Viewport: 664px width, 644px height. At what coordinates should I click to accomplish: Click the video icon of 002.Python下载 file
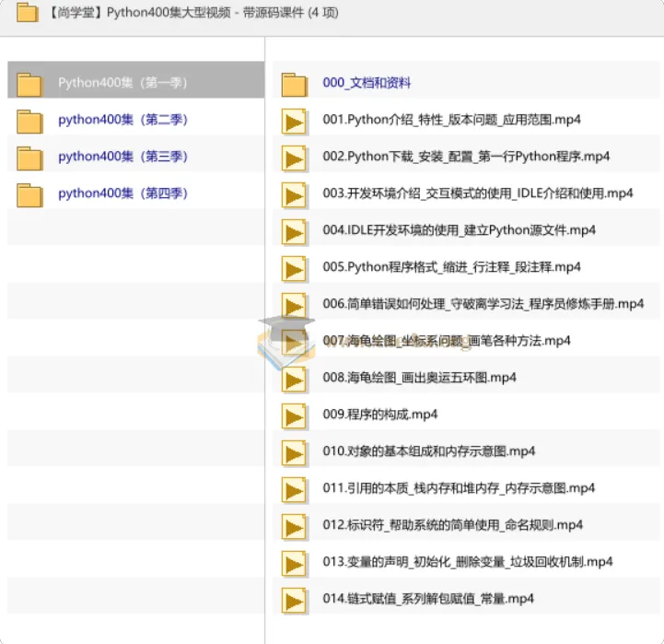click(295, 158)
